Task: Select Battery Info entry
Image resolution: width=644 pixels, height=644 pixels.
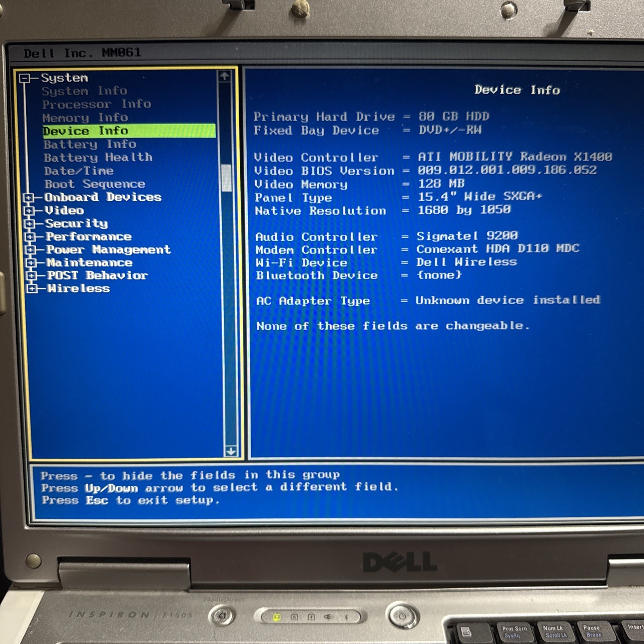Action: (90, 144)
